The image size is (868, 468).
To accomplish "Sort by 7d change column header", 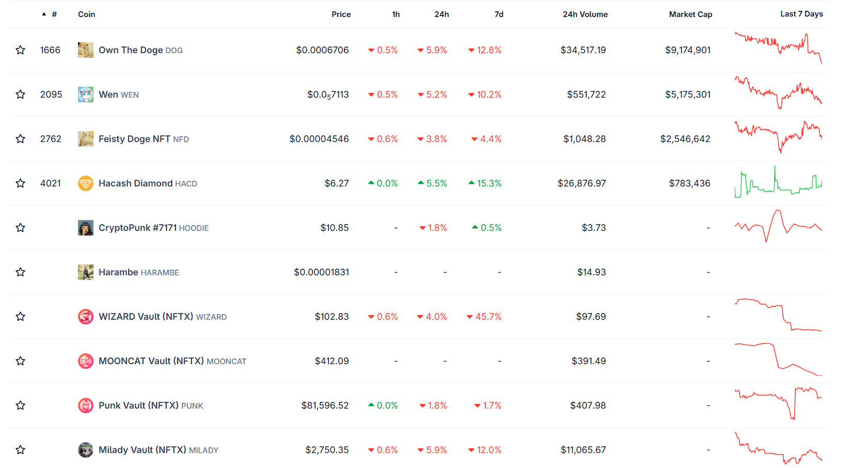I will point(499,14).
